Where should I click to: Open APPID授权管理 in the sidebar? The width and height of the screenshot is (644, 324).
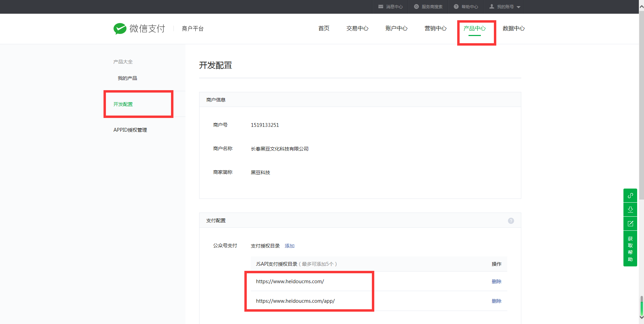[x=130, y=130]
